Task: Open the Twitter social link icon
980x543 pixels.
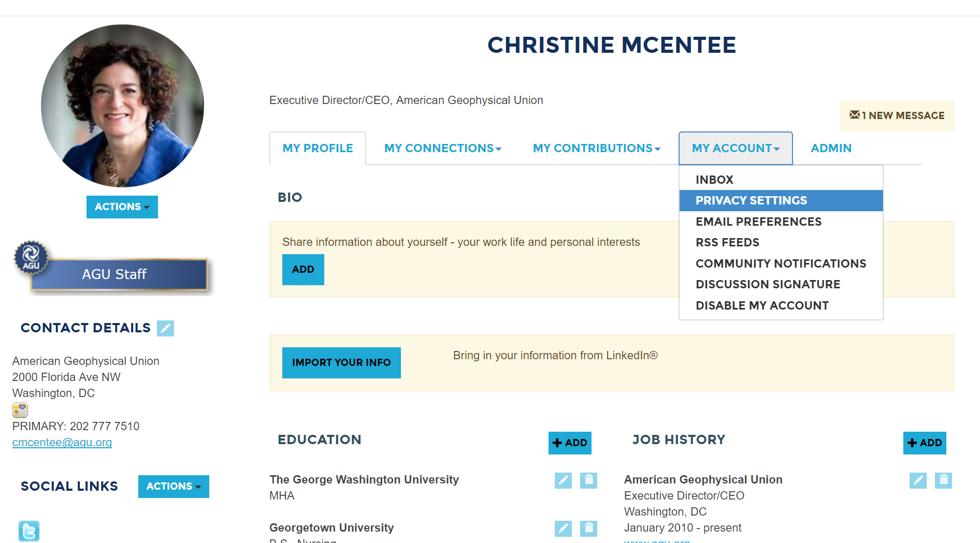Action: tap(29, 531)
